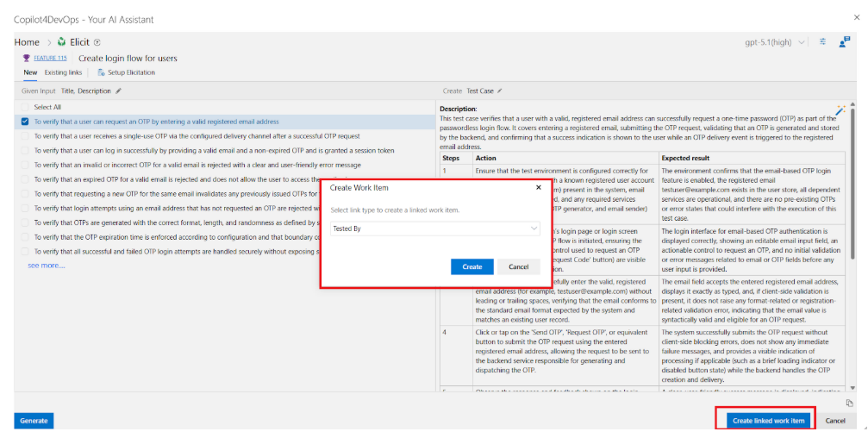Screen dimensions: 868x438
Task: Open the user feedback chat icon
Action: (844, 42)
